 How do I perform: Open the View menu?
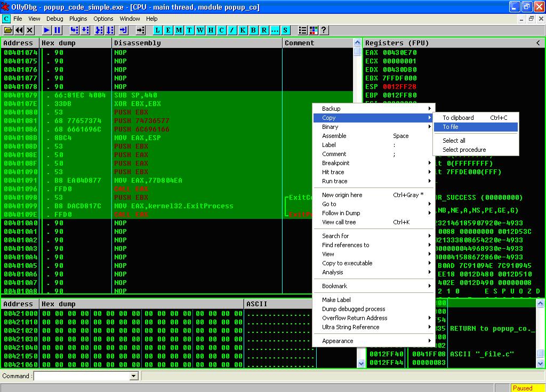pyautogui.click(x=34, y=19)
